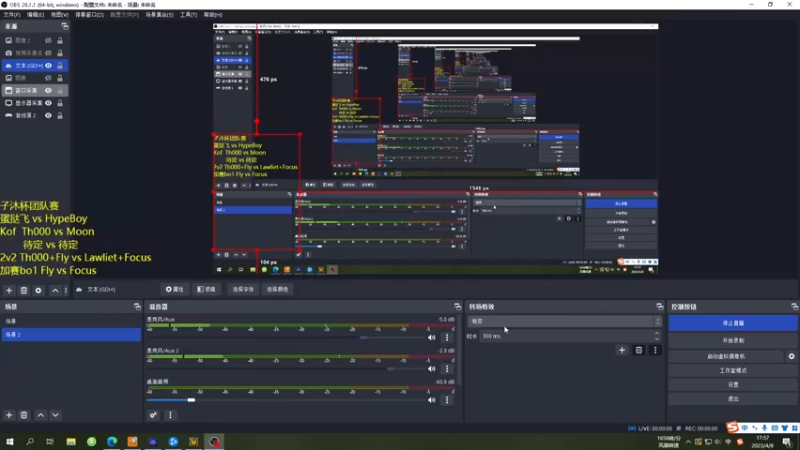Undock the scenes panel via float icon
Screen dimensions: 800x450
click(137, 307)
